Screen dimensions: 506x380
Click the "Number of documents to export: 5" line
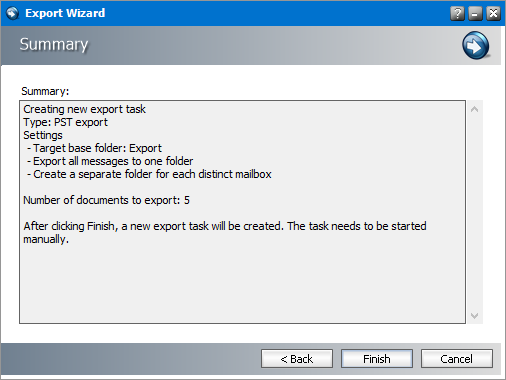pos(106,200)
